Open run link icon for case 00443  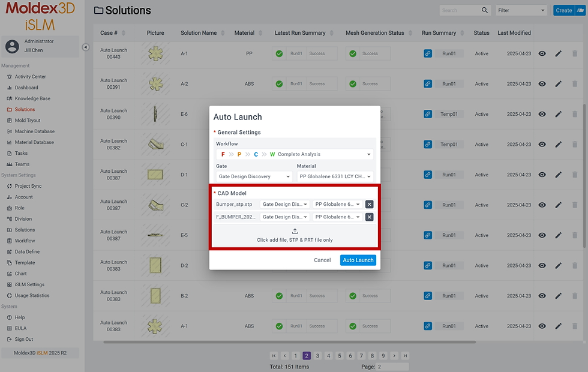tap(428, 53)
